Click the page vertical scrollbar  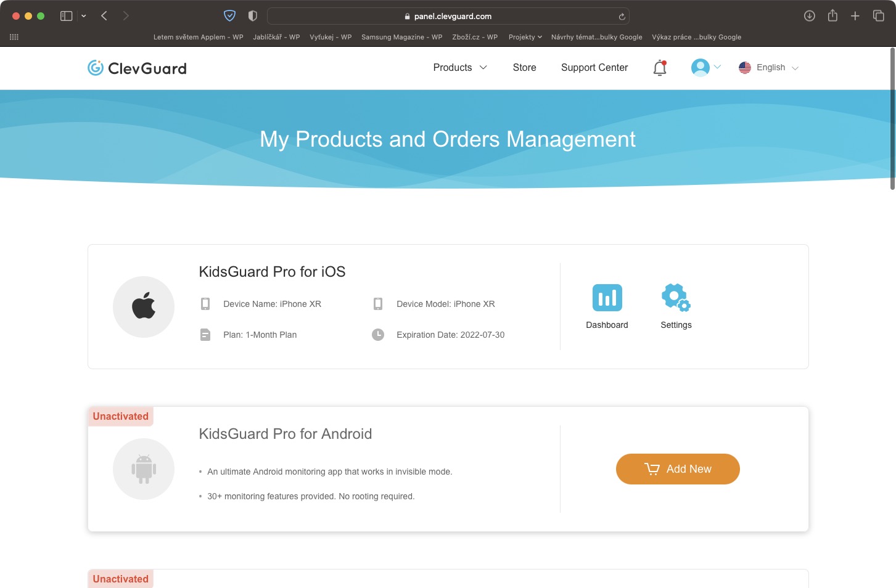pos(892,120)
